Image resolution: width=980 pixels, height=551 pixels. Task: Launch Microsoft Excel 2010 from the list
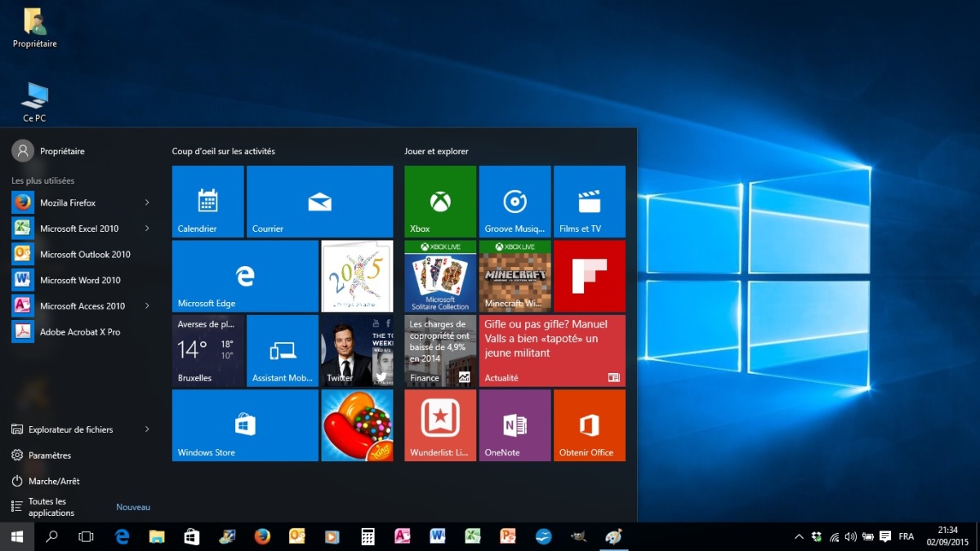(81, 229)
